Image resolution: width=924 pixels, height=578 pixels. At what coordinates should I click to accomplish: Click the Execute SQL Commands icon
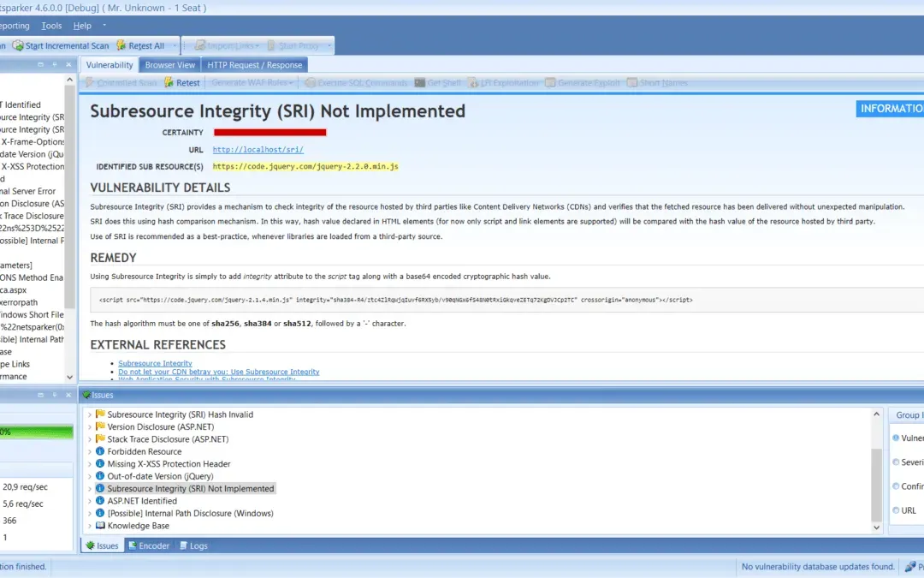click(311, 82)
